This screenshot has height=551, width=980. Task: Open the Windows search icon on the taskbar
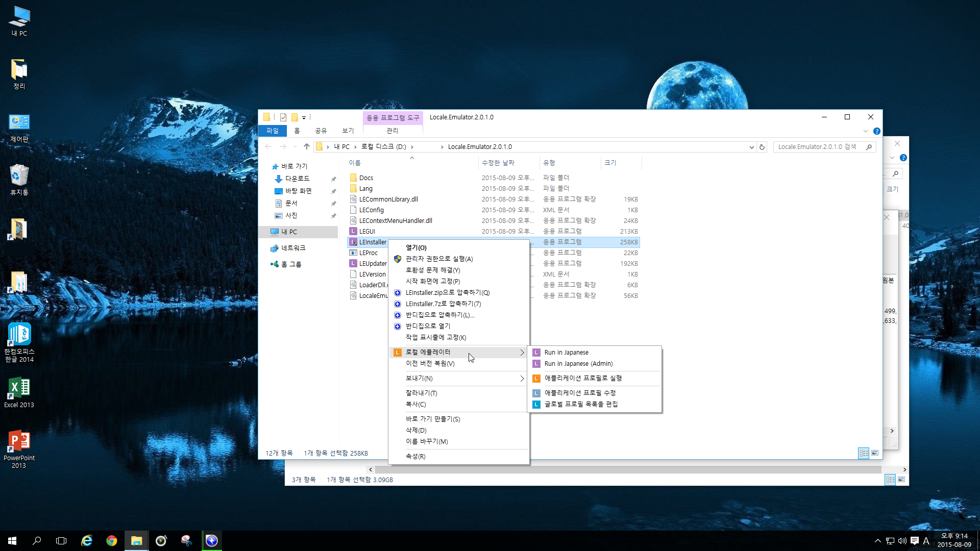(x=36, y=540)
